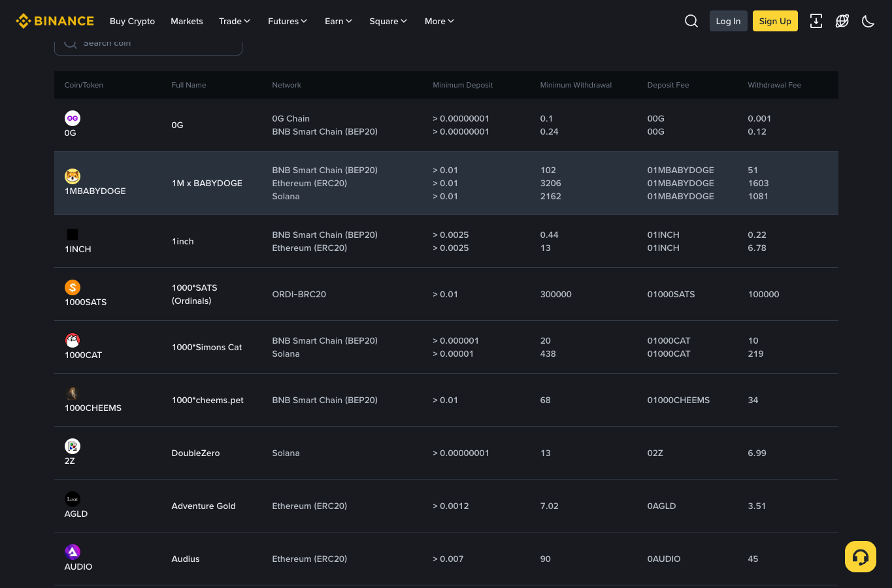The height and width of the screenshot is (588, 892).
Task: Click the full name 1000*Simons Cat
Action: coord(207,347)
